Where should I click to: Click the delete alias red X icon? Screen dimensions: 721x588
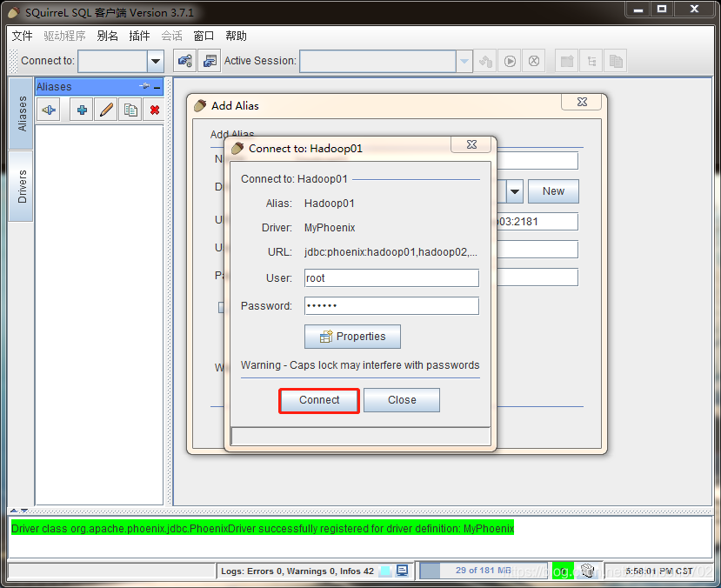(155, 110)
